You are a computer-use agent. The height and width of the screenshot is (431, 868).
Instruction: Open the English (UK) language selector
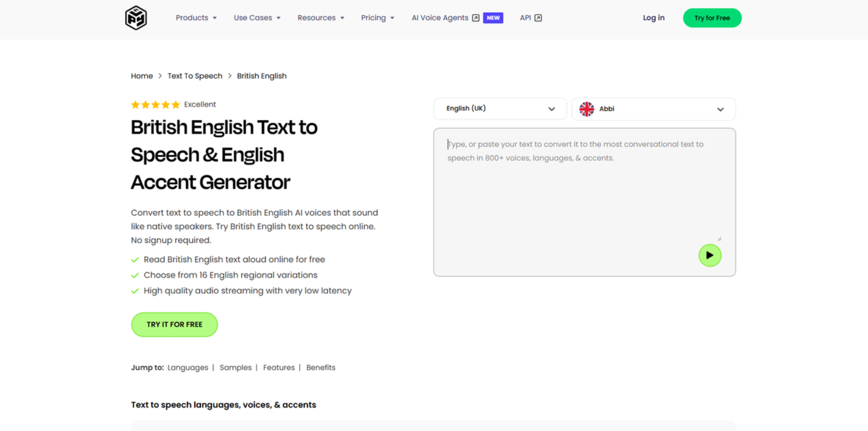coord(500,108)
